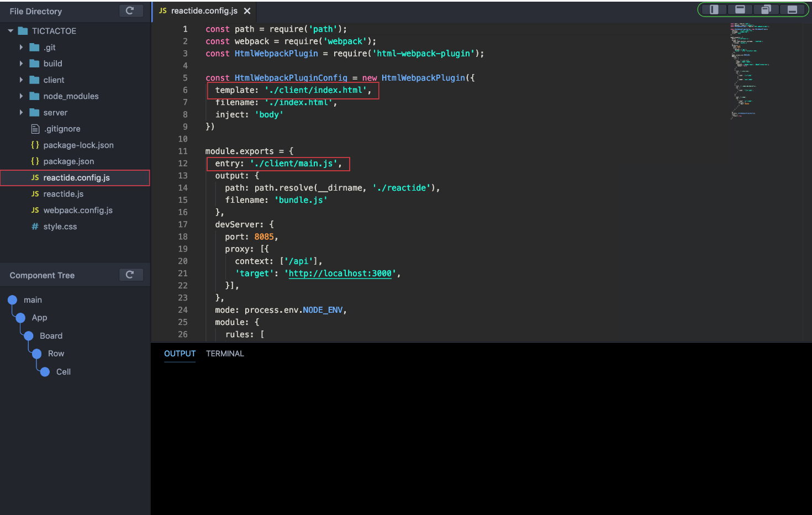
Task: Click the style.css hash icon
Action: (34, 227)
